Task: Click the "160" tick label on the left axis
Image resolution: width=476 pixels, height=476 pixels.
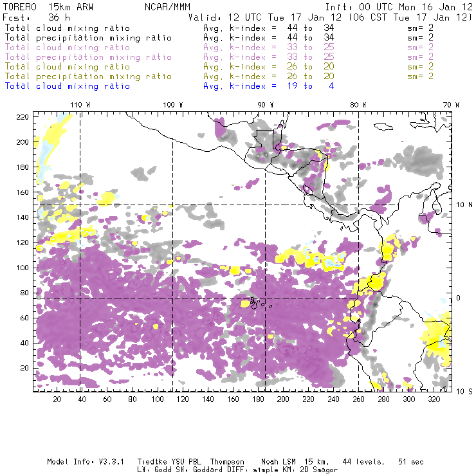Action: [23, 192]
